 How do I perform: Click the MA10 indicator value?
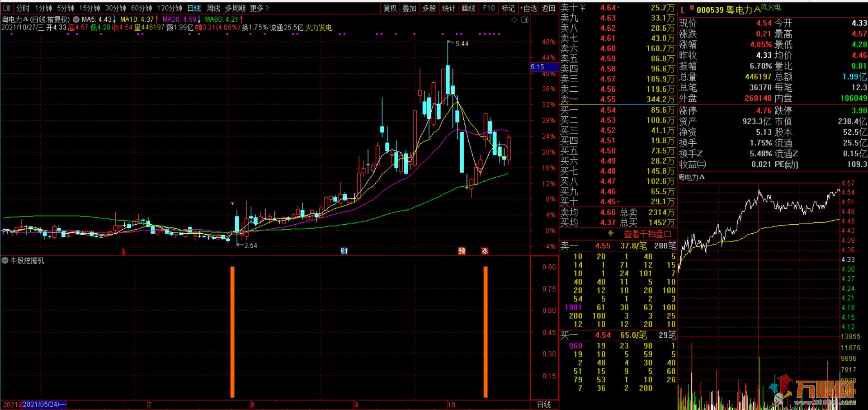click(x=139, y=19)
